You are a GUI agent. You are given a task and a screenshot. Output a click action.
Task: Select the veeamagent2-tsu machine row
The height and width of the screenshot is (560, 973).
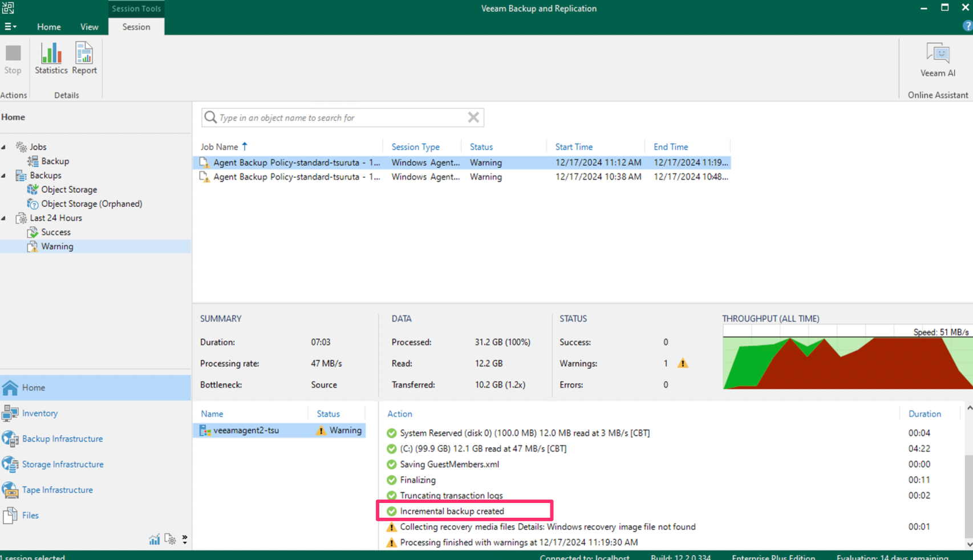click(x=280, y=431)
